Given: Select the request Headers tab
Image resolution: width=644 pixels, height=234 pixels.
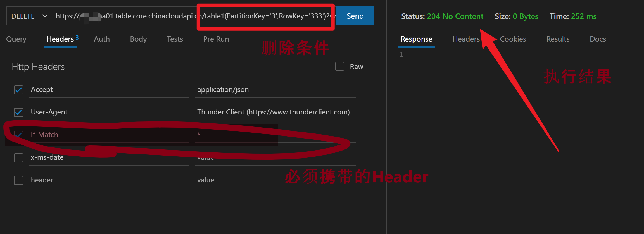Looking at the screenshot, I should [60, 39].
